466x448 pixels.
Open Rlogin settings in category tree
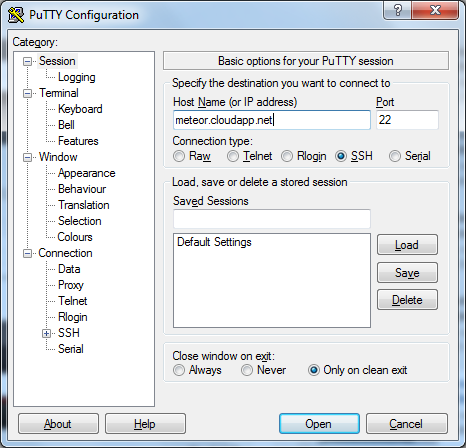(72, 317)
